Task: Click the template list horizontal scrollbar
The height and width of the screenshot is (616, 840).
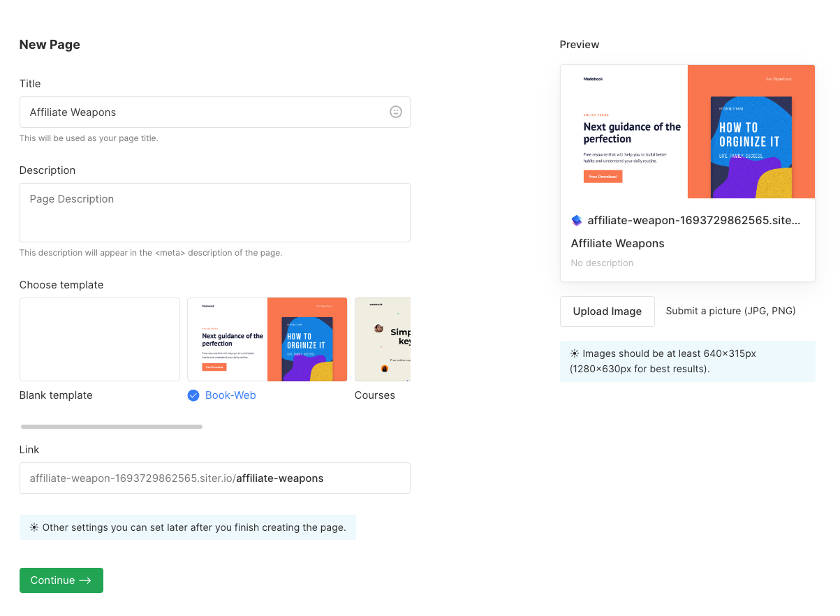Action: pos(112,426)
